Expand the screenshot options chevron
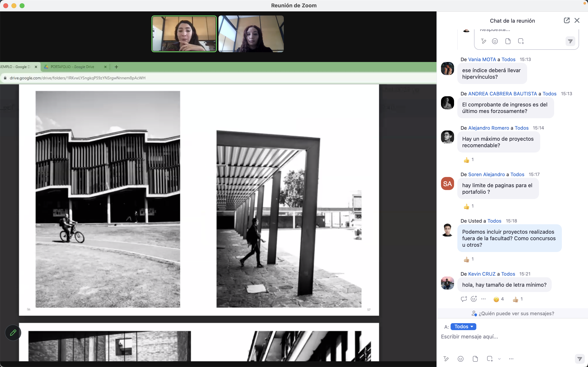The width and height of the screenshot is (588, 367). point(499,359)
